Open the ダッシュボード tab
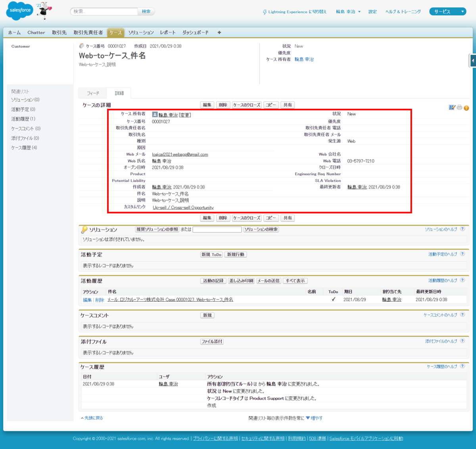The height and width of the screenshot is (449, 476). pos(195,33)
